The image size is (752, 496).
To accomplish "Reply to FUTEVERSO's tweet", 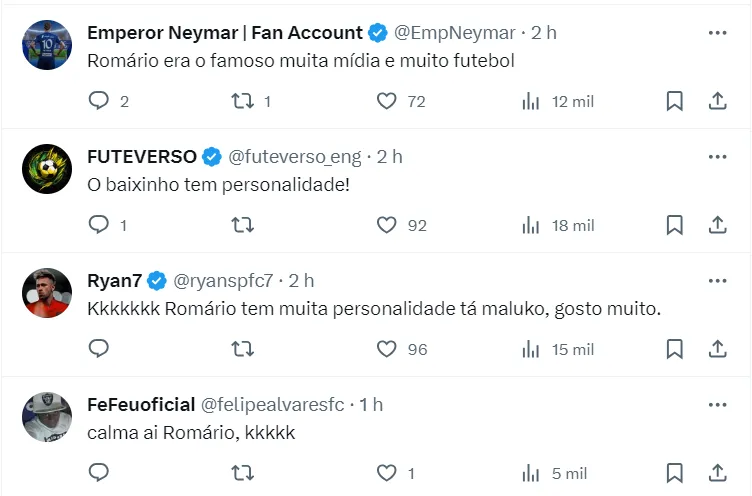I will 98,225.
